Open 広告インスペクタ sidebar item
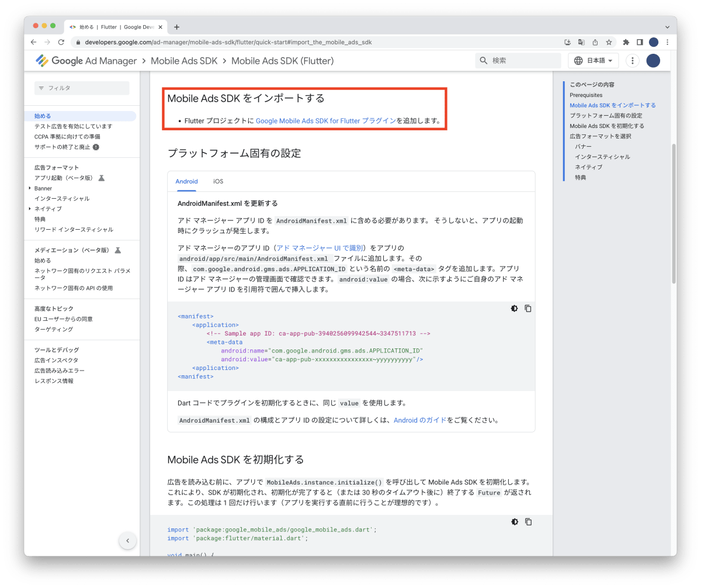 [x=56, y=361]
